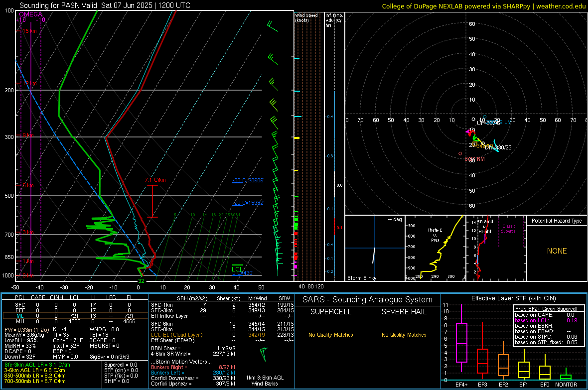This screenshot has height=390, width=588.
Task: Click the SR Wind v. Height label
Action: pyautogui.click(x=484, y=227)
